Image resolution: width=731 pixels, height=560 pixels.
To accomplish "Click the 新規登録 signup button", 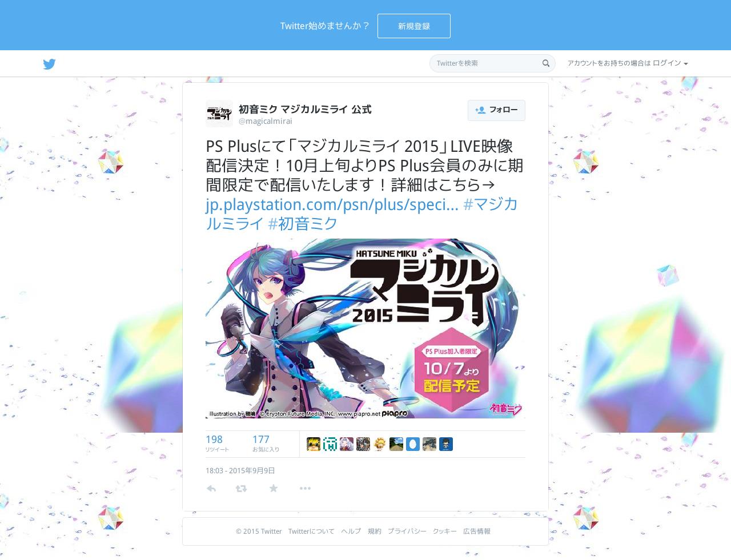I will 414,26.
